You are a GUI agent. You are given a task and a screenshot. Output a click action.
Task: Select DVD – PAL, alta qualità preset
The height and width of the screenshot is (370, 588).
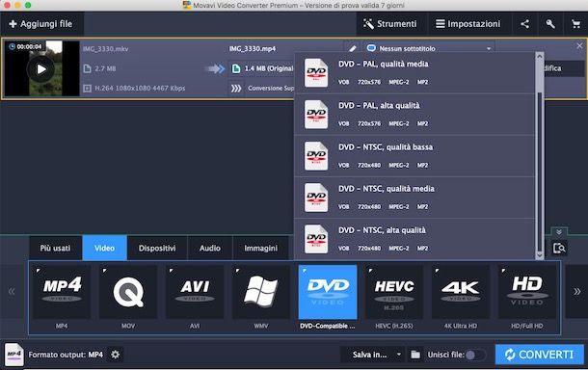[414, 115]
